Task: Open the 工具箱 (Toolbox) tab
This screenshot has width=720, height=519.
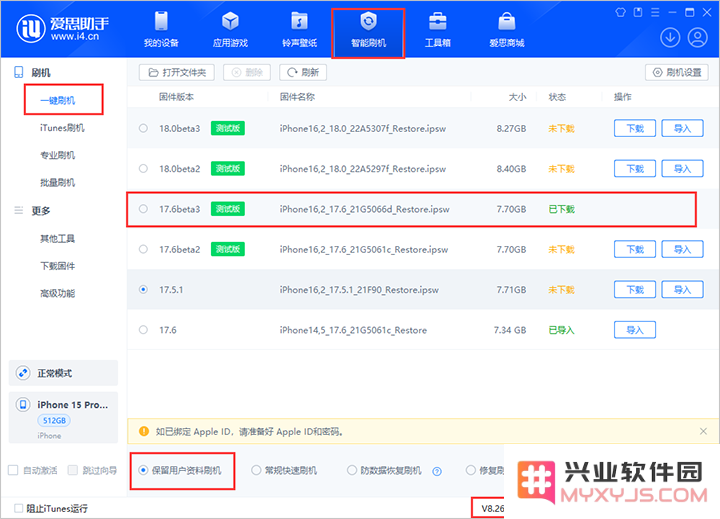Action: pyautogui.click(x=438, y=30)
